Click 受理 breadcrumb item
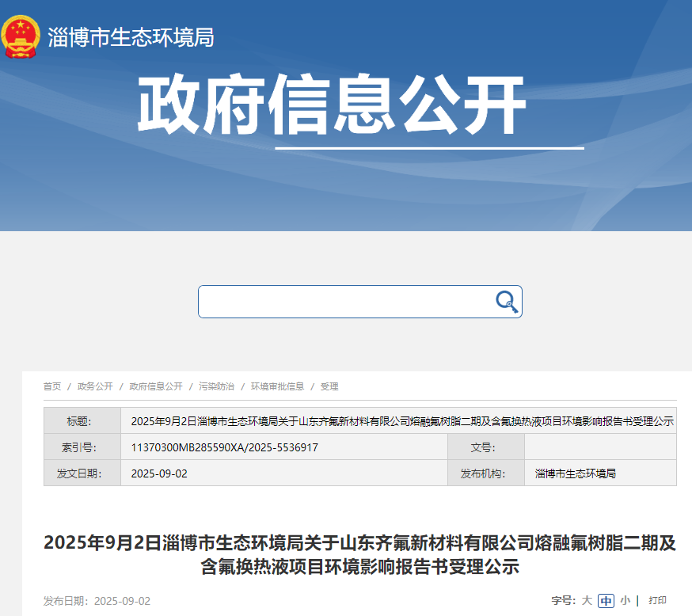The width and height of the screenshot is (692, 616). [329, 386]
